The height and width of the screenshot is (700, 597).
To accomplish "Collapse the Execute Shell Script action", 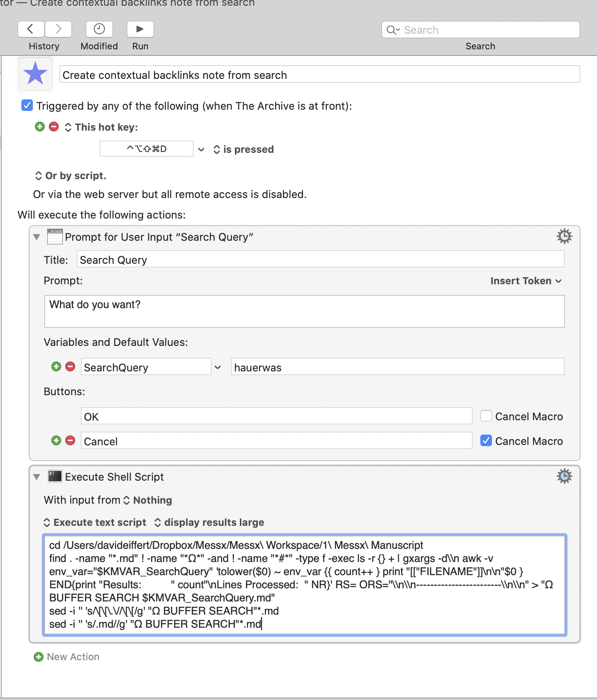I will 37,477.
